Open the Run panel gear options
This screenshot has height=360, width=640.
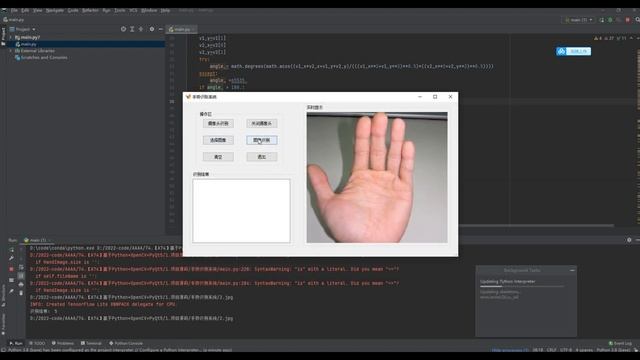coord(629,240)
